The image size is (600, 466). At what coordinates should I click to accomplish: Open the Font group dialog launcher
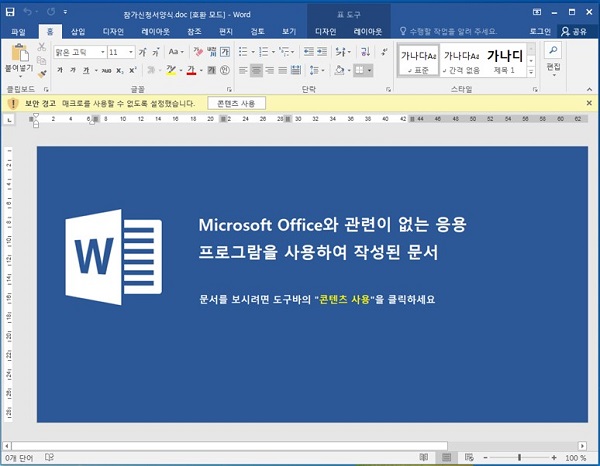229,90
